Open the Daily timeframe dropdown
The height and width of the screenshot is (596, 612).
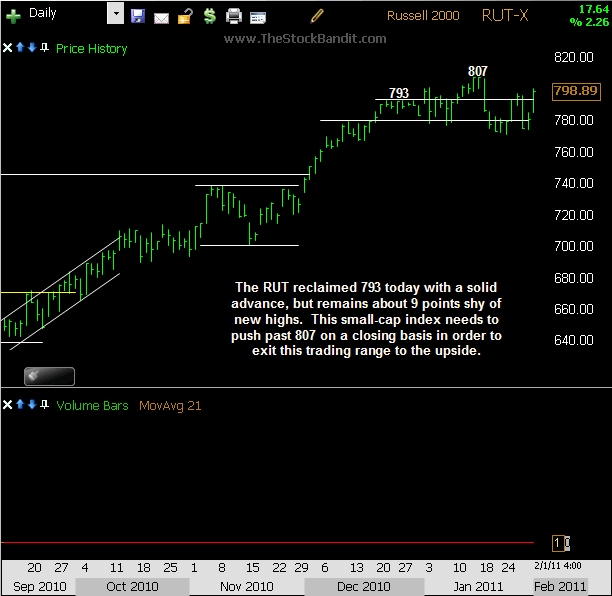click(115, 15)
